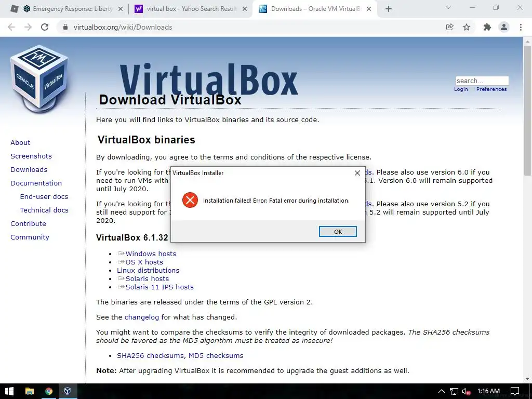The image size is (532, 399).
Task: Open Community in the sidebar
Action: click(x=30, y=237)
